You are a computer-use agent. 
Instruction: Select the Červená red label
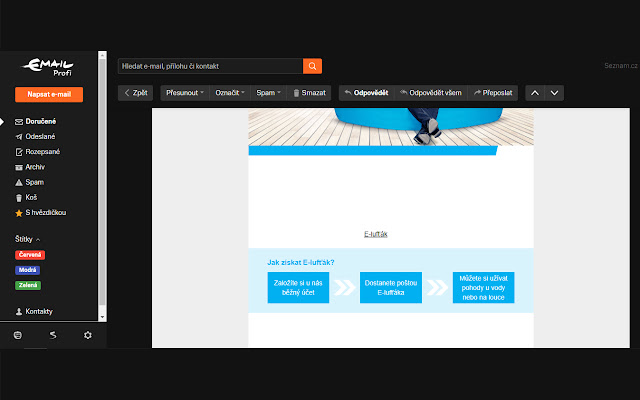click(30, 255)
